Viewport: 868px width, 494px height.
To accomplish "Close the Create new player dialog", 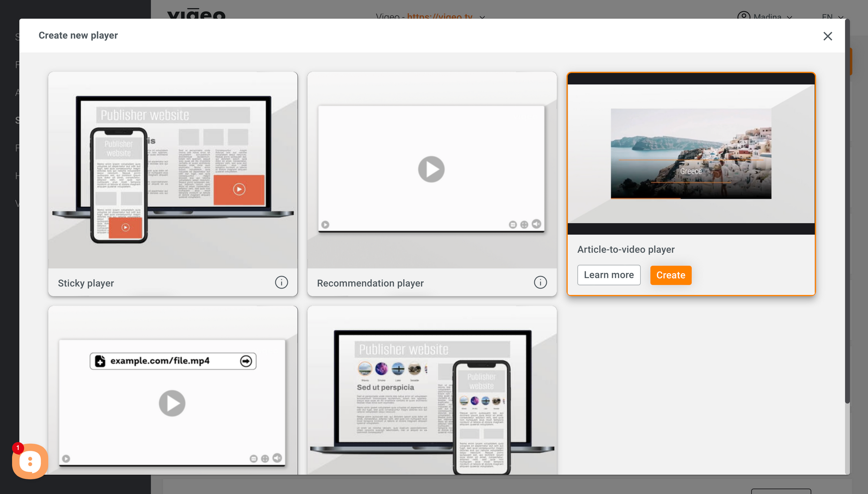I will 828,36.
